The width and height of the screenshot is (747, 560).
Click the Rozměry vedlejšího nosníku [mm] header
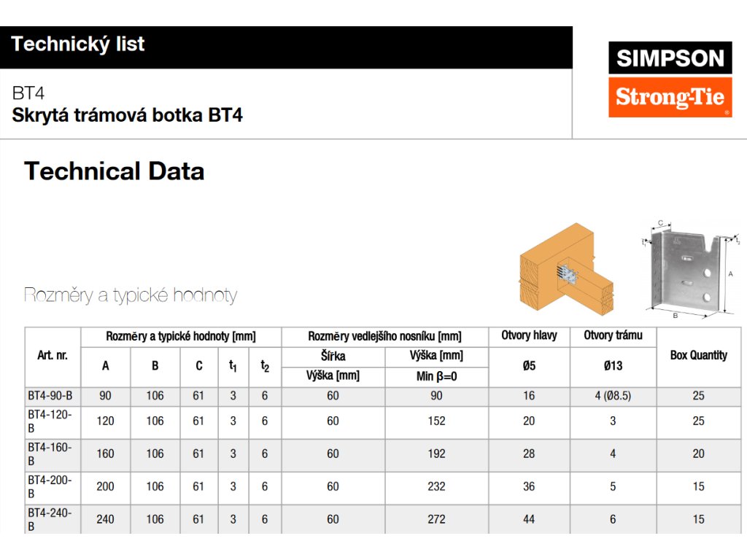click(384, 336)
